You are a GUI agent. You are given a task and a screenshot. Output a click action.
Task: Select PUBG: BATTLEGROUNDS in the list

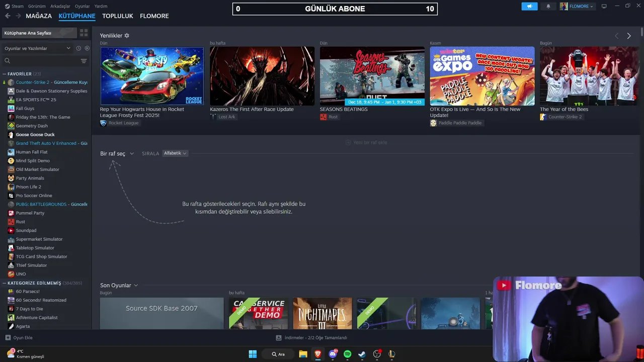click(x=47, y=204)
